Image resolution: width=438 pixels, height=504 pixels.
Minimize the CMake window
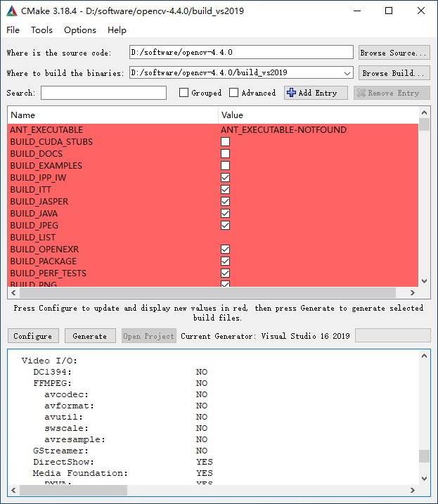357,11
